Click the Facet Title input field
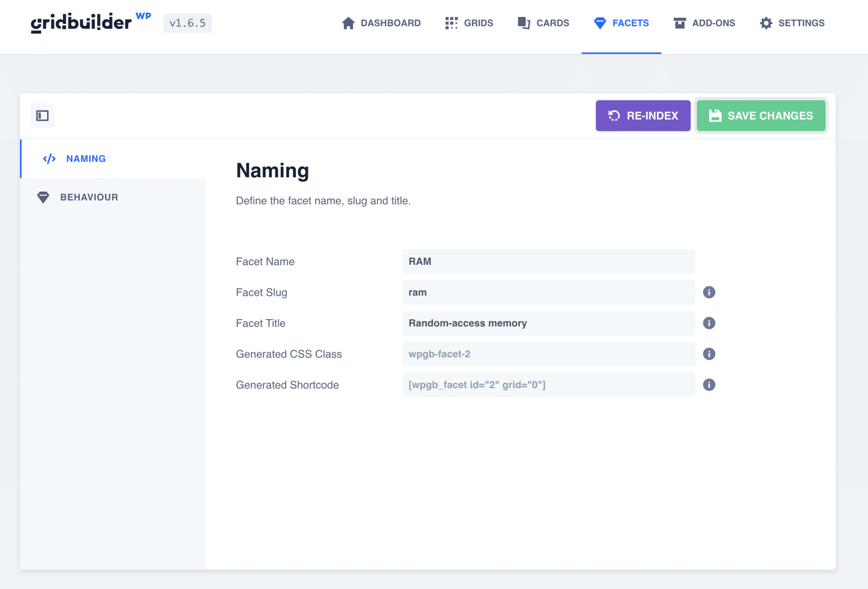The width and height of the screenshot is (868, 589). click(548, 323)
